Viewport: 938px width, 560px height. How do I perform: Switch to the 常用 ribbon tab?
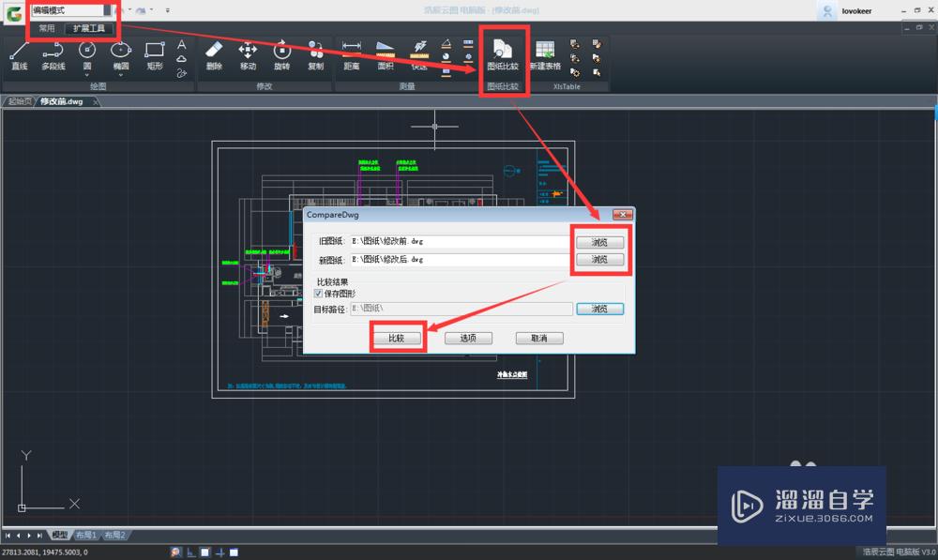point(47,28)
